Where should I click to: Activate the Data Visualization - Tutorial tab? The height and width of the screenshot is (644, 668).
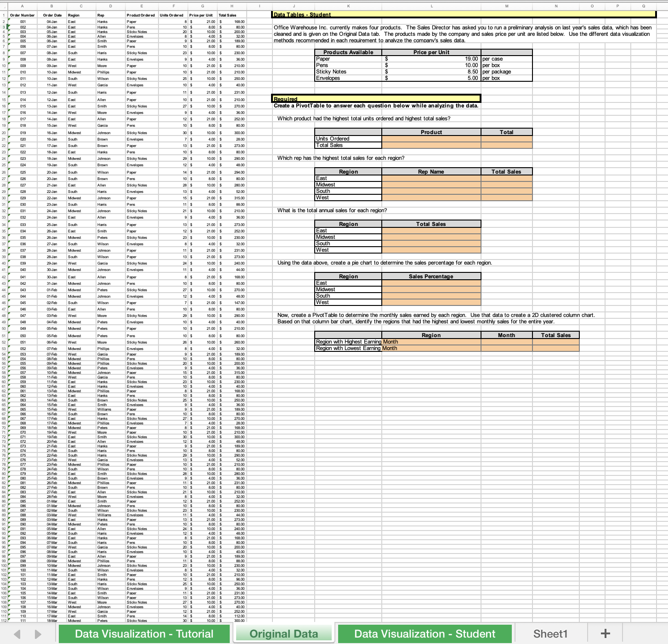coord(144,633)
